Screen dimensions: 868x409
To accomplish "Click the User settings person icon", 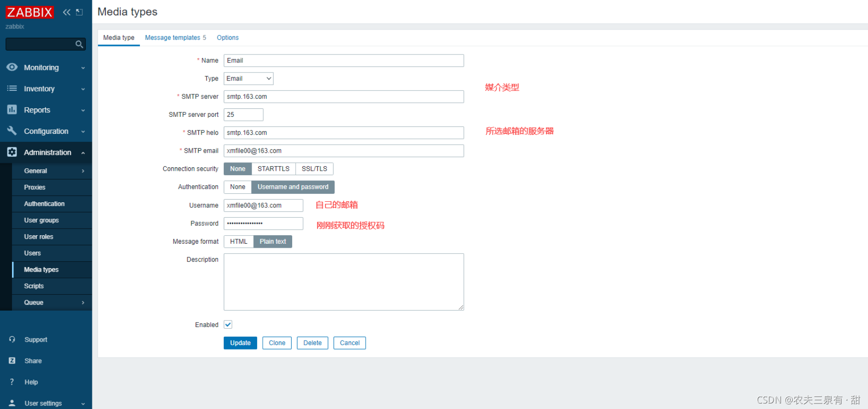I will pyautogui.click(x=12, y=403).
